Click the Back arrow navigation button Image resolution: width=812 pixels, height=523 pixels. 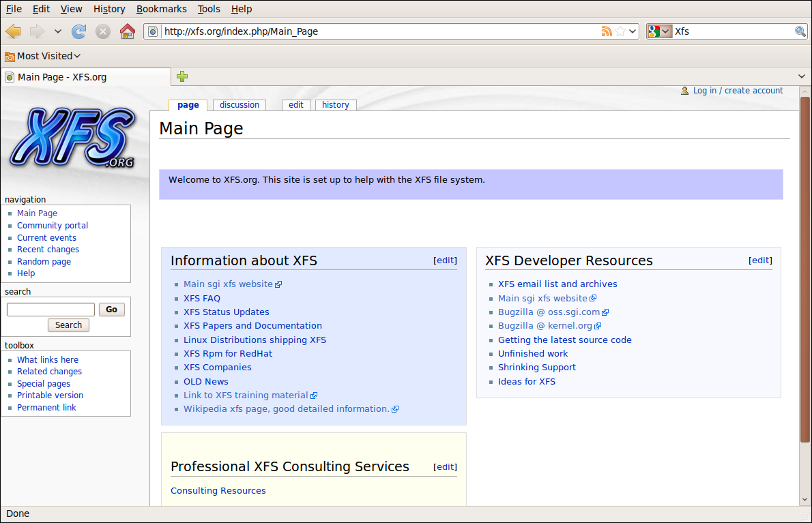click(x=13, y=31)
